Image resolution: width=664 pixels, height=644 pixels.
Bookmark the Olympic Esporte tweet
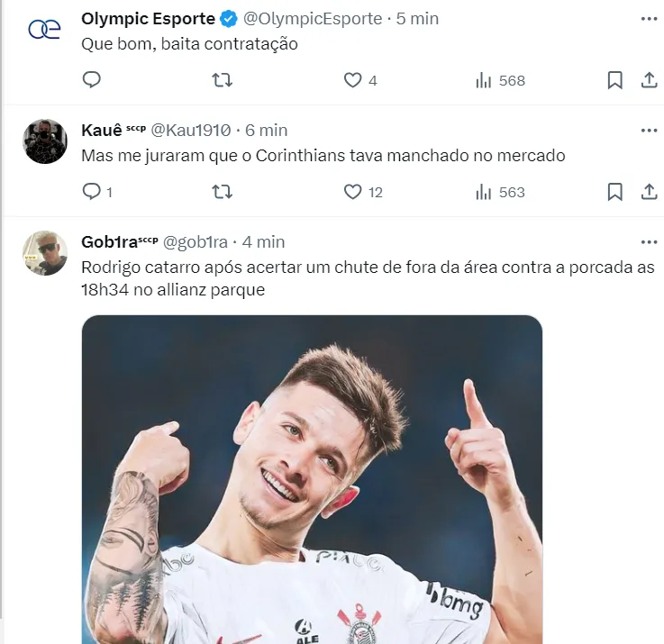coord(614,80)
